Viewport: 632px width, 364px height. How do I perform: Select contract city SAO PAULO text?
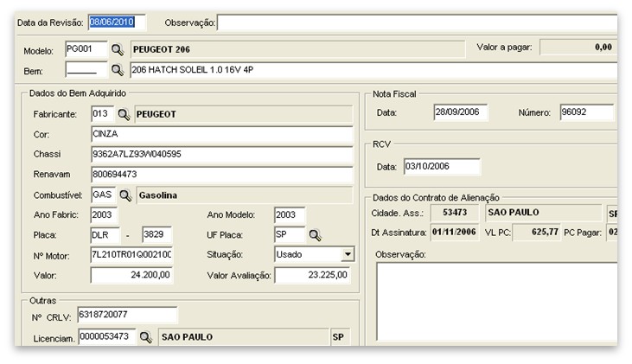pyautogui.click(x=513, y=213)
